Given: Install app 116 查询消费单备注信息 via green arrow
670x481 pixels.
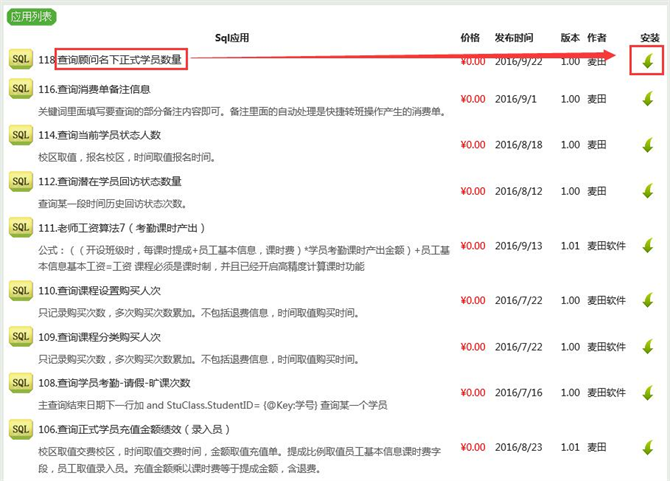Looking at the screenshot, I should pyautogui.click(x=648, y=99).
